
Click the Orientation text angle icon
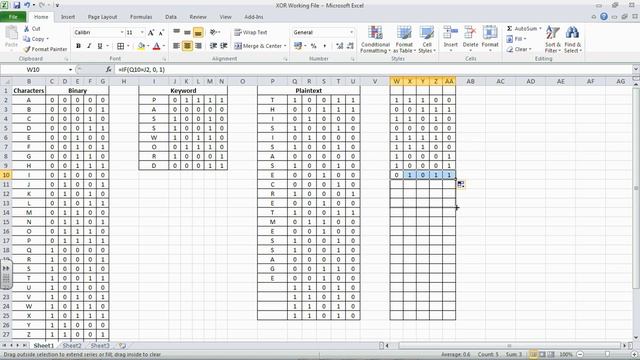tap(213, 32)
